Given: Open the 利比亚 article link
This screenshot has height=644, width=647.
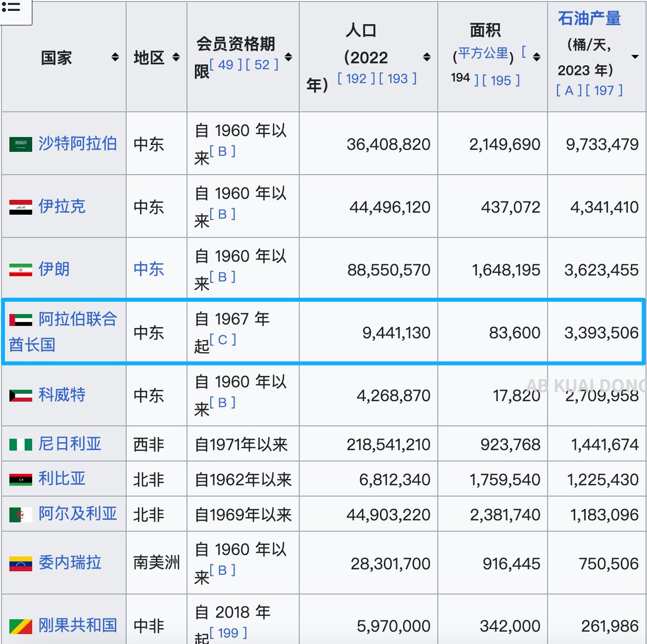Looking at the screenshot, I should coord(62,479).
